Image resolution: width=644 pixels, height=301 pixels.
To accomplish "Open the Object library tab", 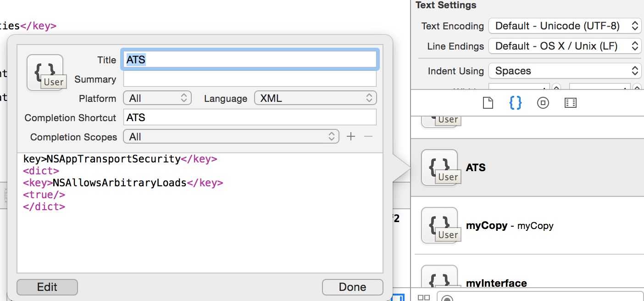I will tap(543, 103).
